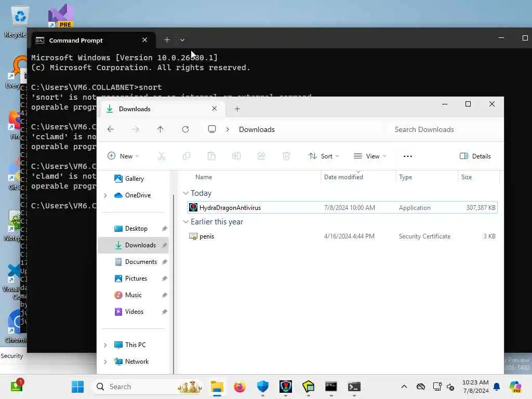Open Windows Security shield in taskbar

tap(262, 387)
